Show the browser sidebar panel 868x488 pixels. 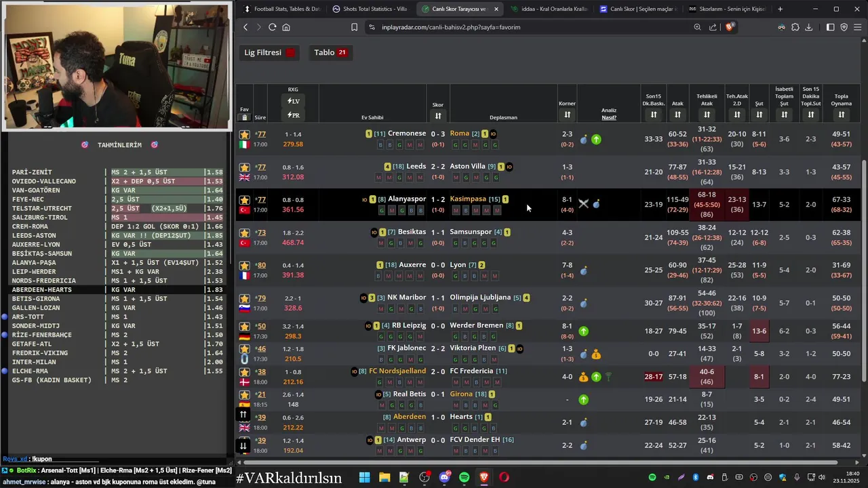click(830, 27)
